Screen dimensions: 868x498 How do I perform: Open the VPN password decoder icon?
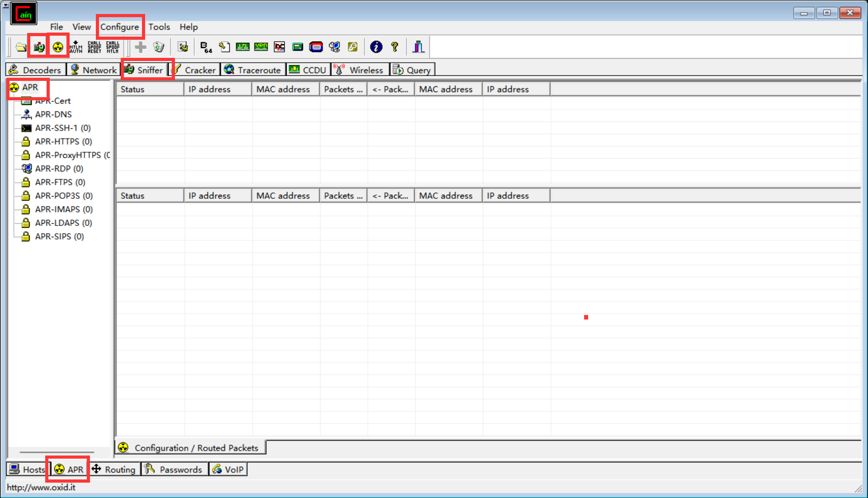point(261,47)
